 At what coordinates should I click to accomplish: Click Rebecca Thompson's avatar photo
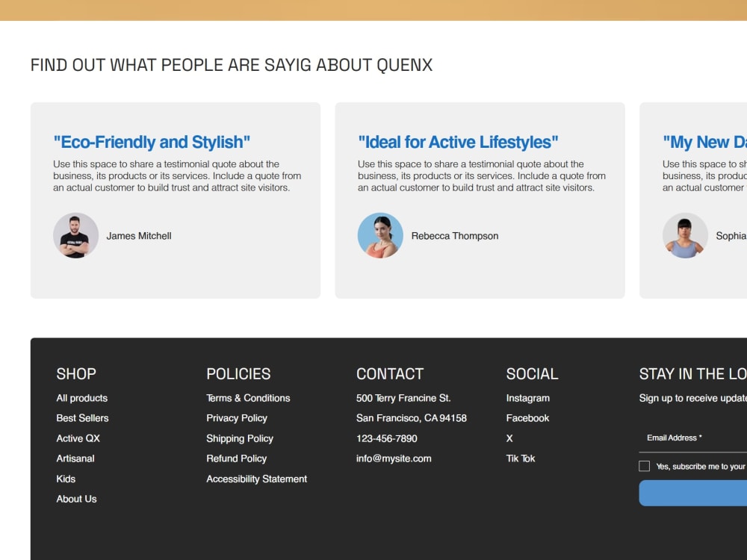(x=380, y=236)
